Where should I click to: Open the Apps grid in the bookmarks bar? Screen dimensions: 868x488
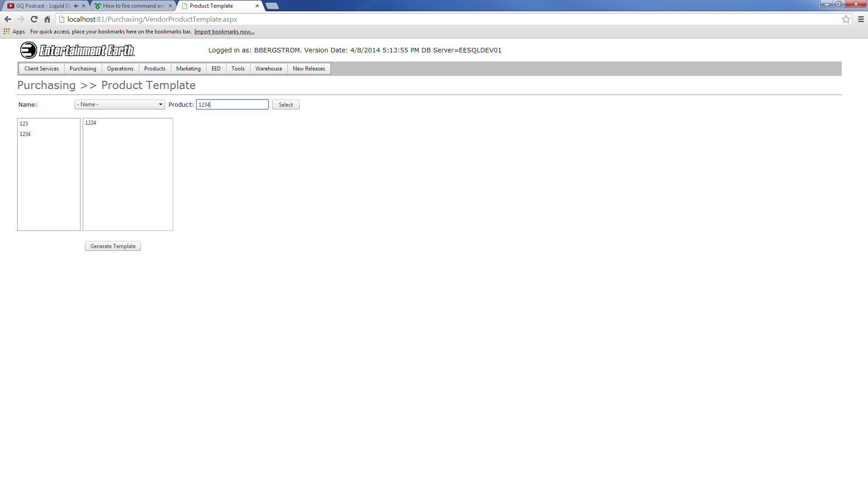14,32
